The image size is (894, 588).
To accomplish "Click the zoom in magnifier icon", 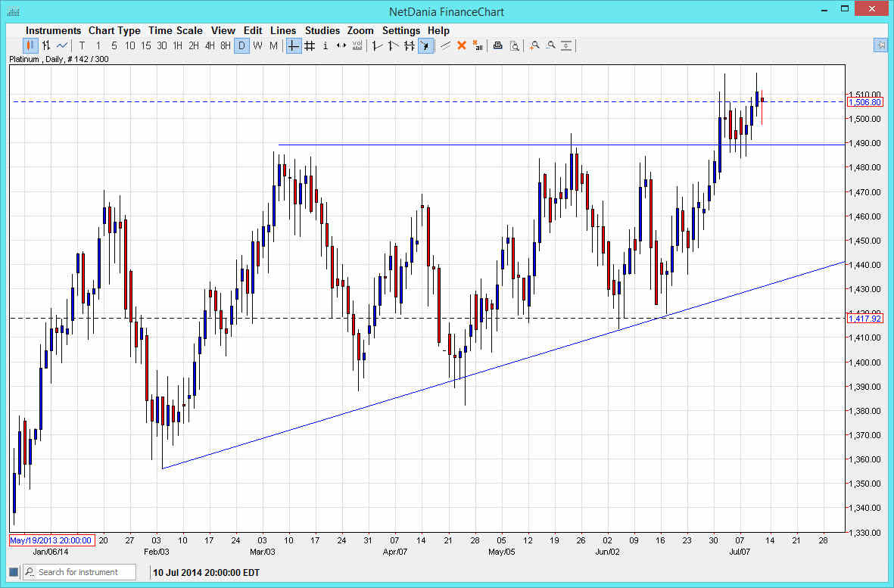I will pyautogui.click(x=534, y=46).
